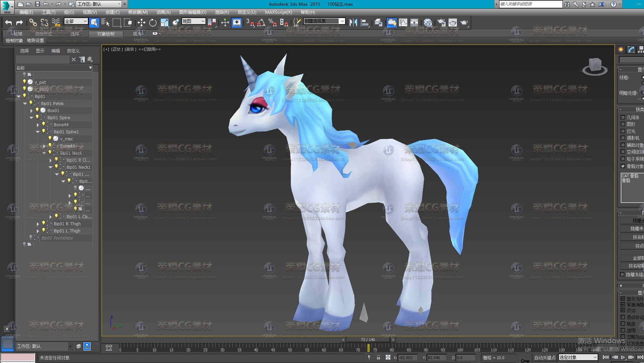The image size is (644, 363).
Task: Click the selection lock padlock icon
Action: click(378, 357)
